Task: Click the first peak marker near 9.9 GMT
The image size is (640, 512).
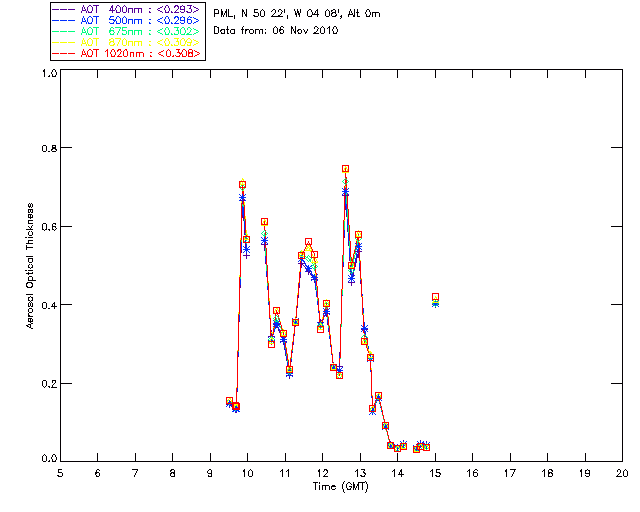Action: pos(242,185)
